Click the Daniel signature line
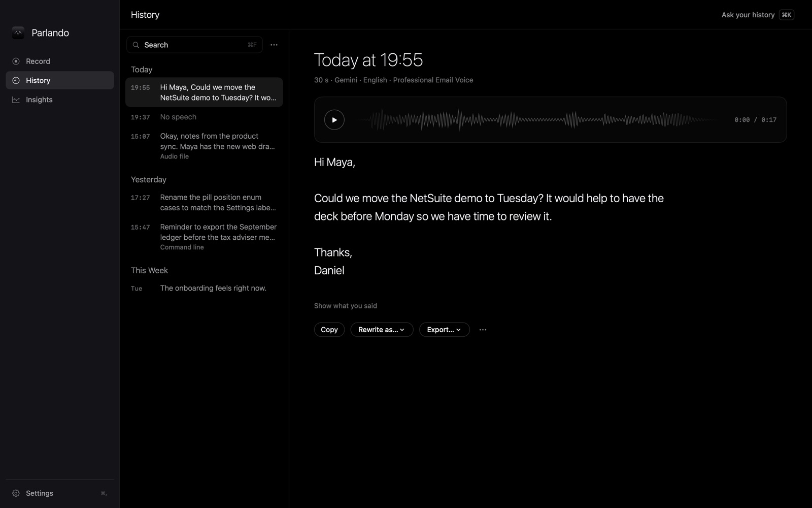 click(x=329, y=271)
